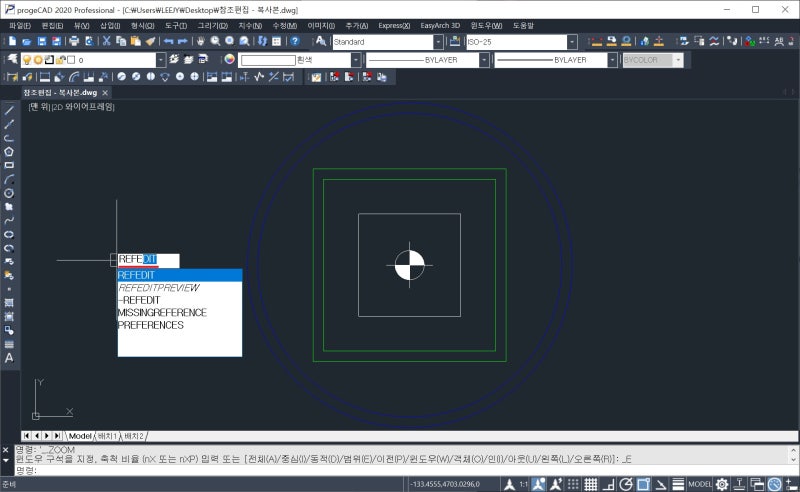This screenshot has height=492, width=800.
Task: Open the layer 0 dropdown
Action: tap(161, 60)
